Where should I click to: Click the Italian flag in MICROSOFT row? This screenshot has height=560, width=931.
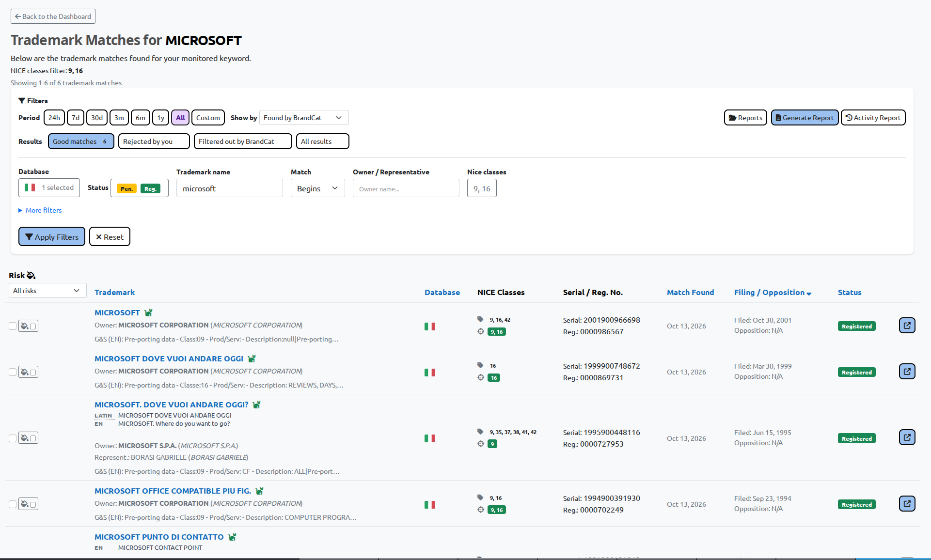pos(430,327)
